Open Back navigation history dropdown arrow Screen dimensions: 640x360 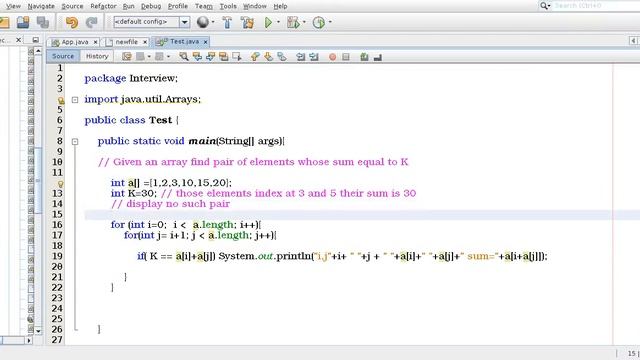point(149,57)
